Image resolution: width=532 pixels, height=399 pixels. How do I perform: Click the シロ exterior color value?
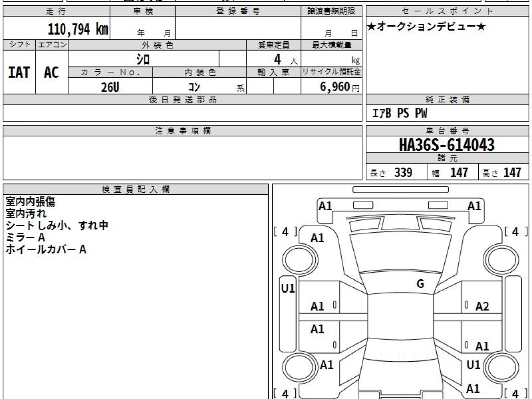coord(143,59)
